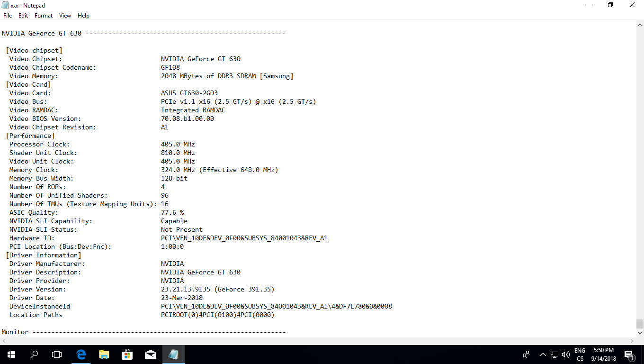The image size is (644, 364).
Task: Click '324.0 MHz (Effective 648.0 MHz)'
Action: coord(219,170)
